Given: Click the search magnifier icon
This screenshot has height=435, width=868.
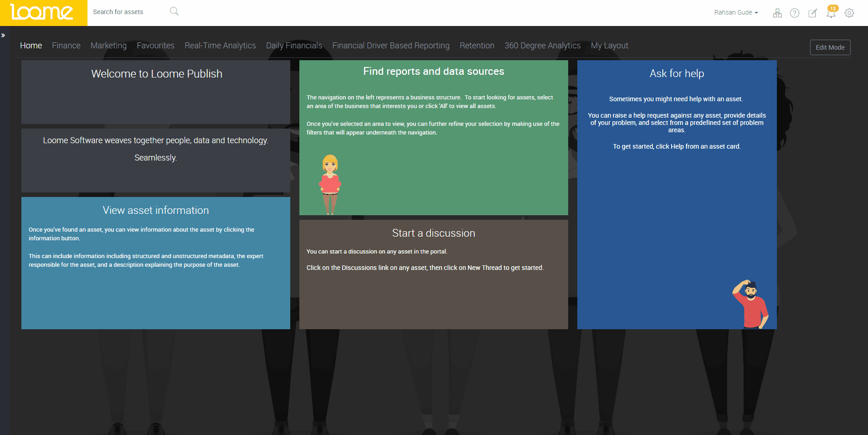Looking at the screenshot, I should [174, 11].
